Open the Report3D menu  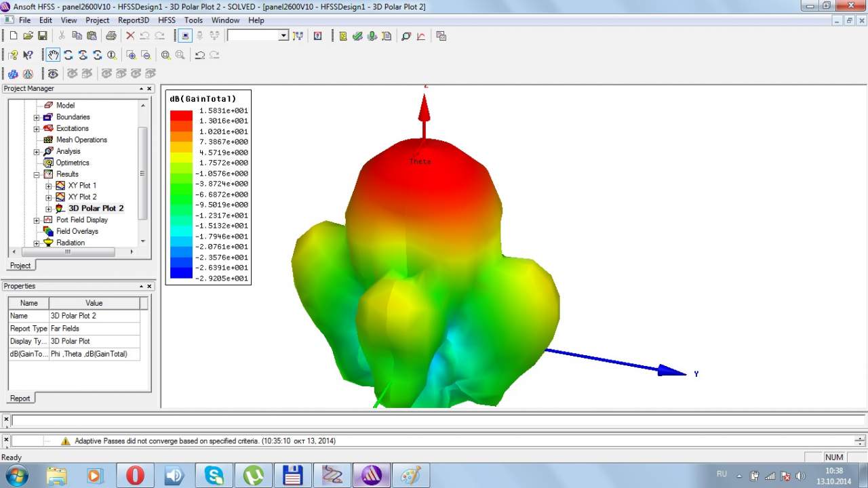click(133, 20)
